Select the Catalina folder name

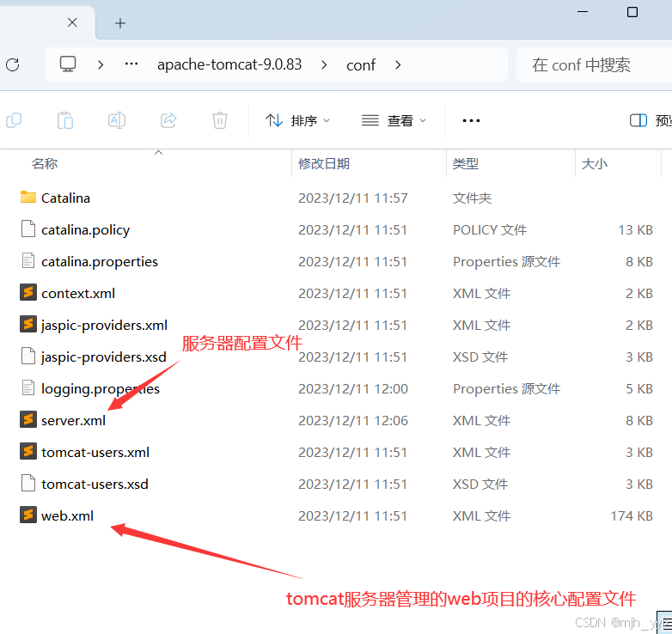(65, 198)
